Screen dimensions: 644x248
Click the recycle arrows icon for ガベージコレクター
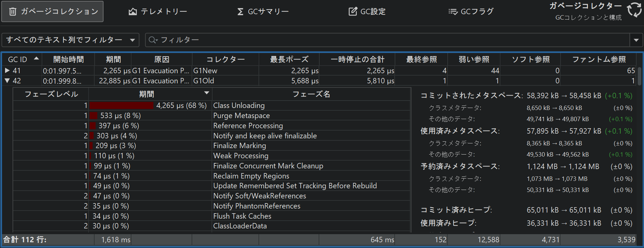click(634, 10)
